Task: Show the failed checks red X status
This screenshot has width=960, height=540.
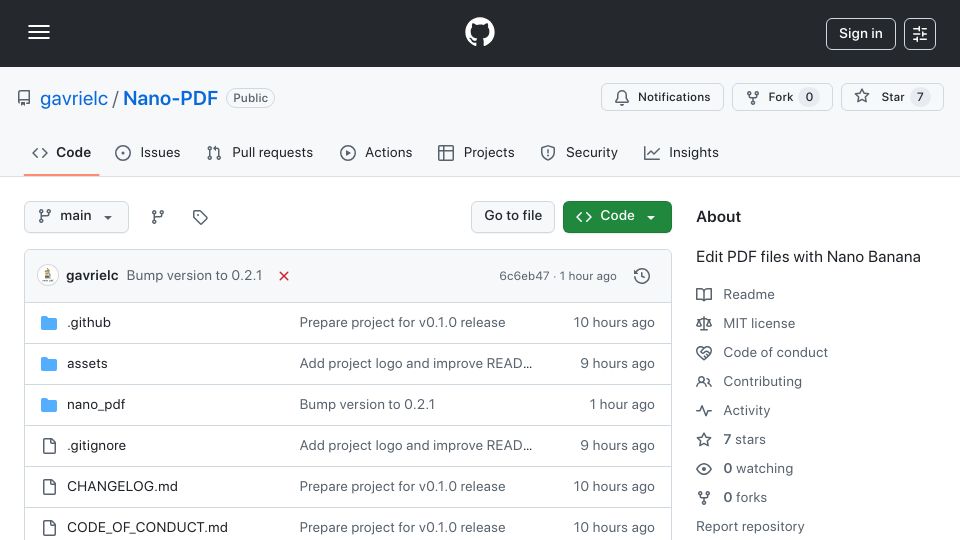Action: tap(283, 276)
